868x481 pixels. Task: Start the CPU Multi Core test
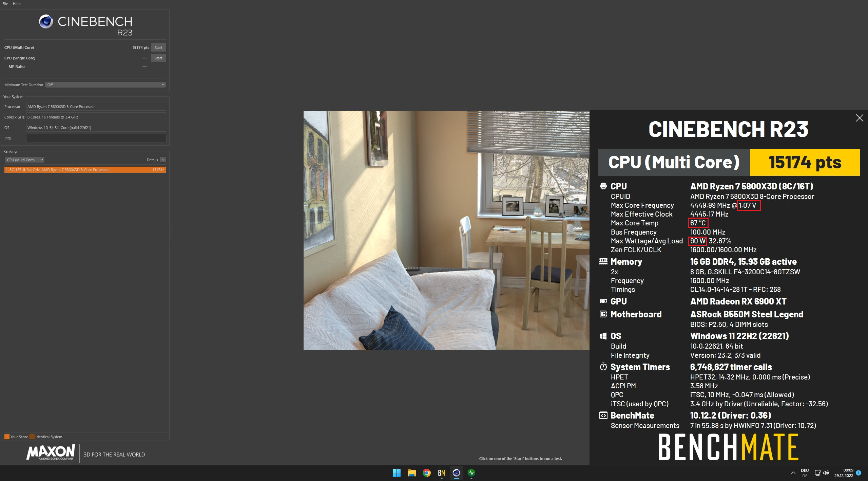coord(158,48)
